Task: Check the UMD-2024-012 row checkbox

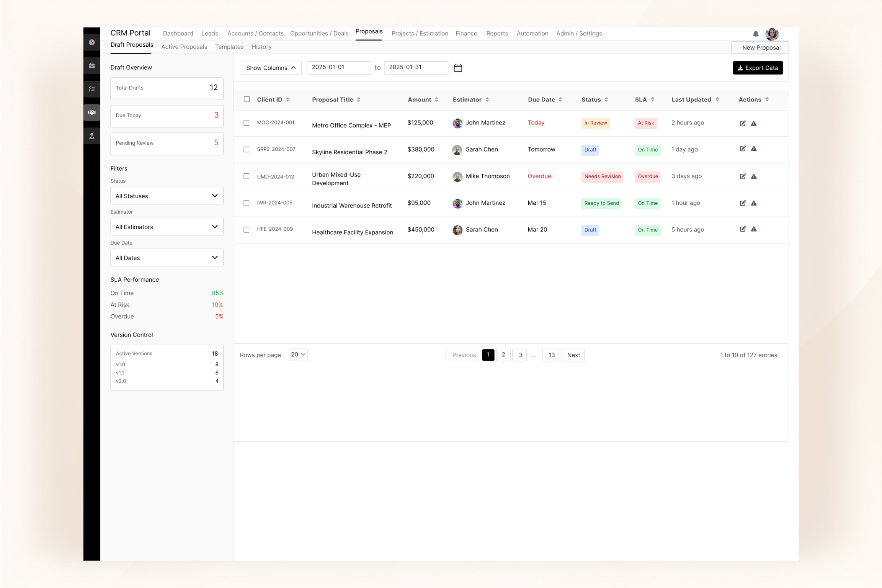Action: pos(247,176)
